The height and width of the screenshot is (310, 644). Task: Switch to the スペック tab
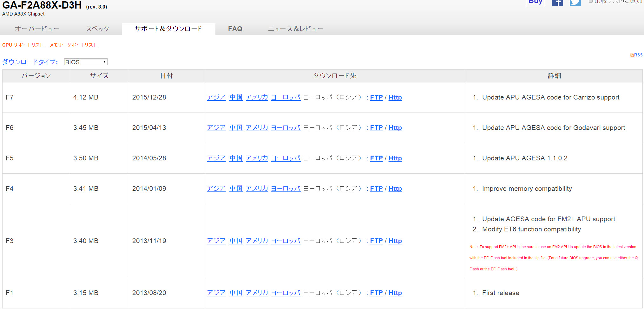97,29
